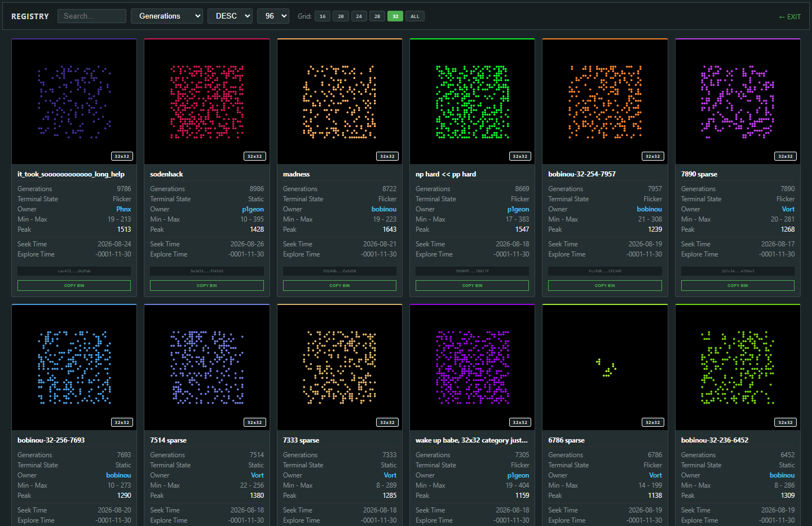The width and height of the screenshot is (812, 526).
Task: Click owner p1geon on wake up babe card
Action: tap(518, 475)
